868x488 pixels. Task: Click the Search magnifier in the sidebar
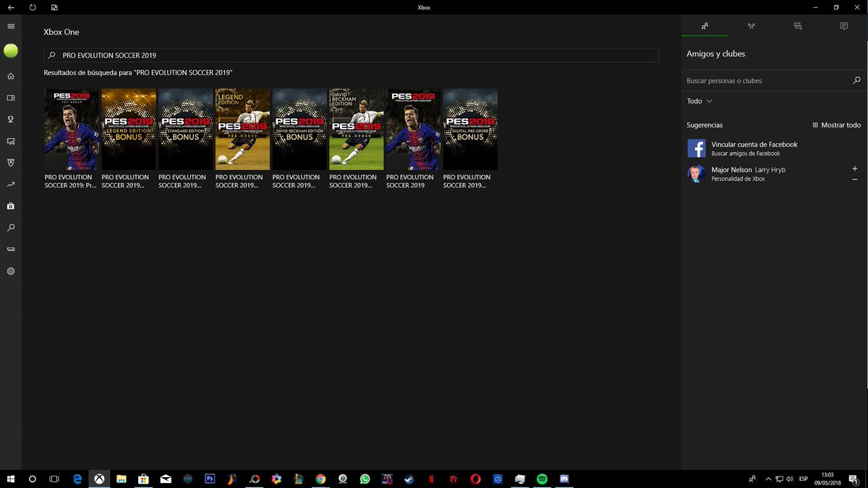pyautogui.click(x=11, y=228)
